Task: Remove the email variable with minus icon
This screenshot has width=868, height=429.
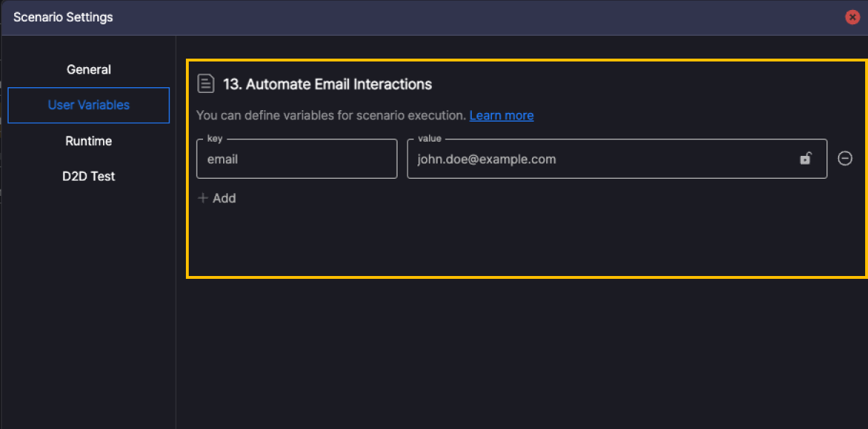Action: pyautogui.click(x=844, y=159)
